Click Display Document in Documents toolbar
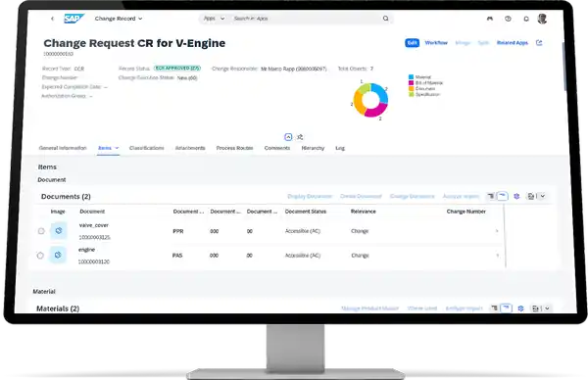The width and height of the screenshot is (588, 380). 310,196
